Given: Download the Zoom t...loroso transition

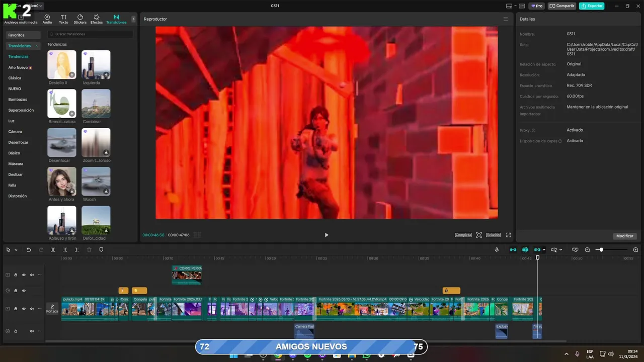Looking at the screenshot, I should [106, 152].
